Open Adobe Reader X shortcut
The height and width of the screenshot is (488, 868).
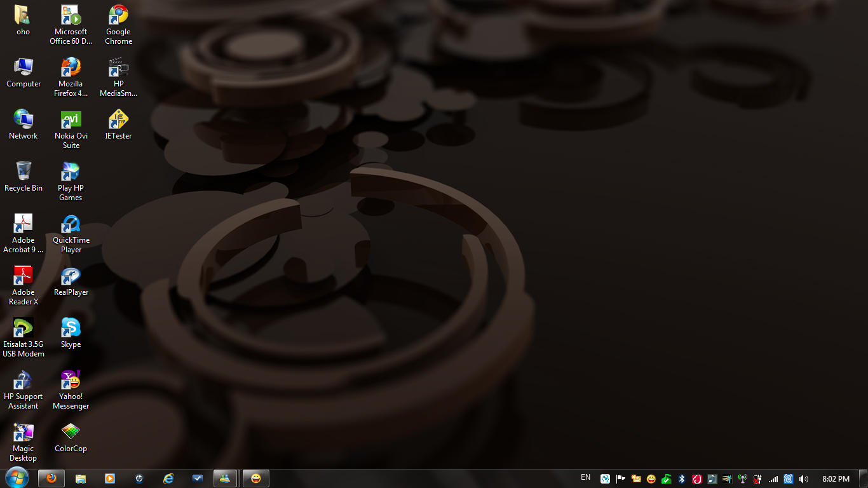pyautogui.click(x=24, y=276)
